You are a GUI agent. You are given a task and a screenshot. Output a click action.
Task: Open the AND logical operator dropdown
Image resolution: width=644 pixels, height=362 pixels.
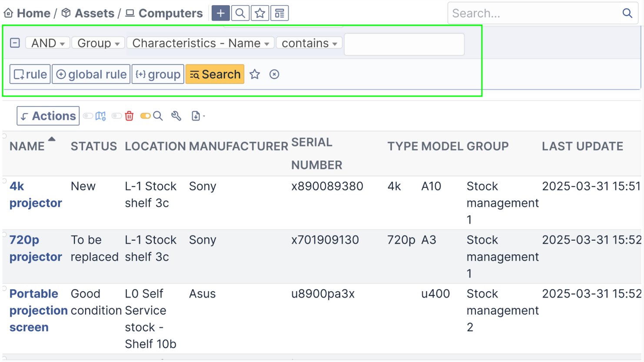click(x=47, y=43)
